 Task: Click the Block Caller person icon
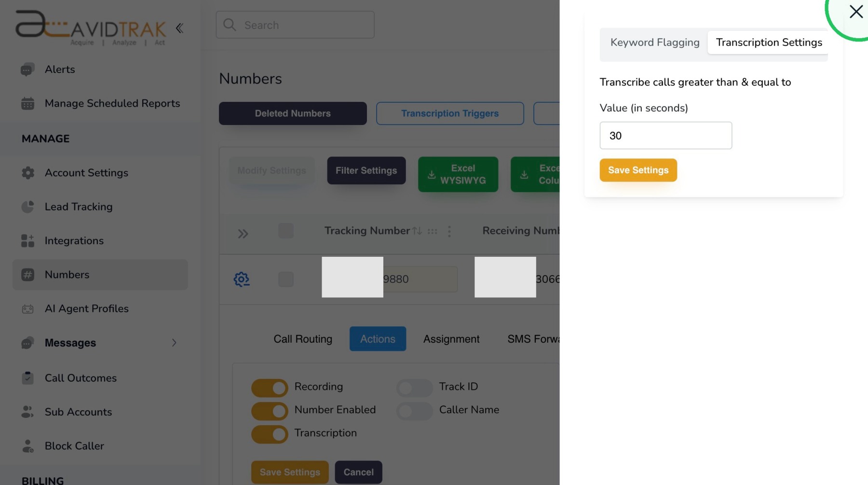point(27,446)
